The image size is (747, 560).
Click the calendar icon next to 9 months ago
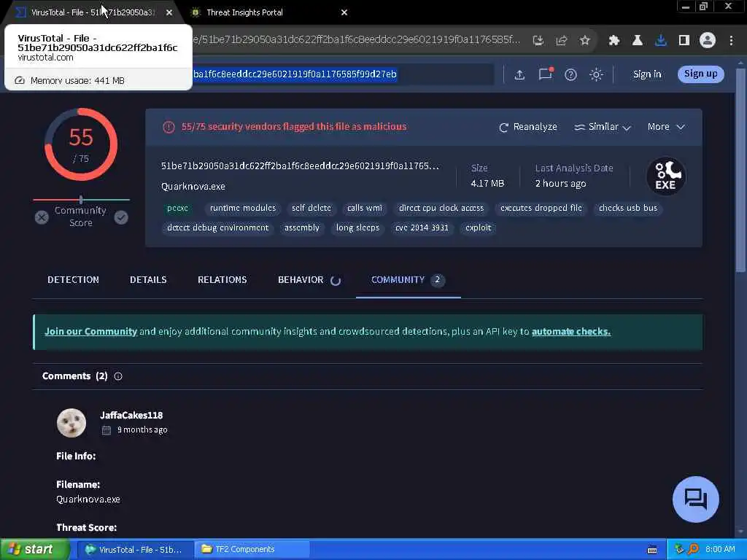(x=107, y=430)
